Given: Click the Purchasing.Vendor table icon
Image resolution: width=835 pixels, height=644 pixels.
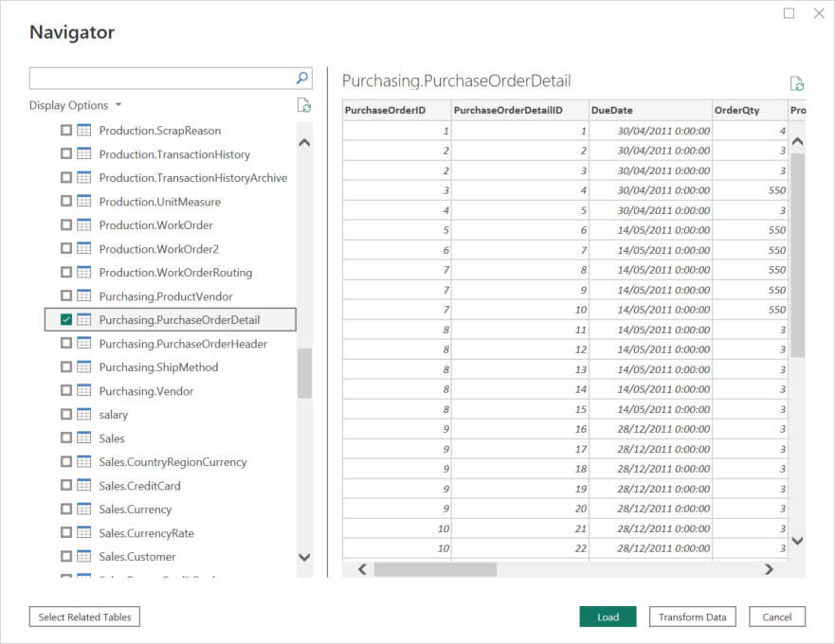Looking at the screenshot, I should (83, 391).
